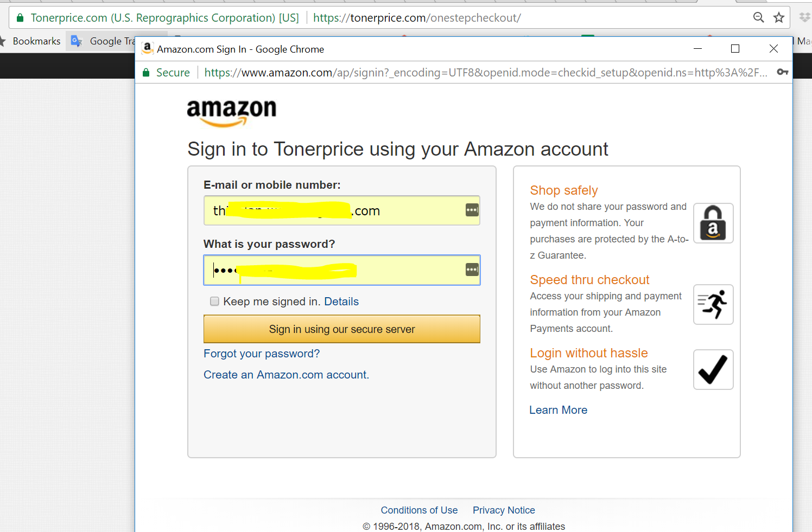Click the Login without hassle checkmark icon
Screen dimensions: 812x532
pyautogui.click(x=713, y=370)
